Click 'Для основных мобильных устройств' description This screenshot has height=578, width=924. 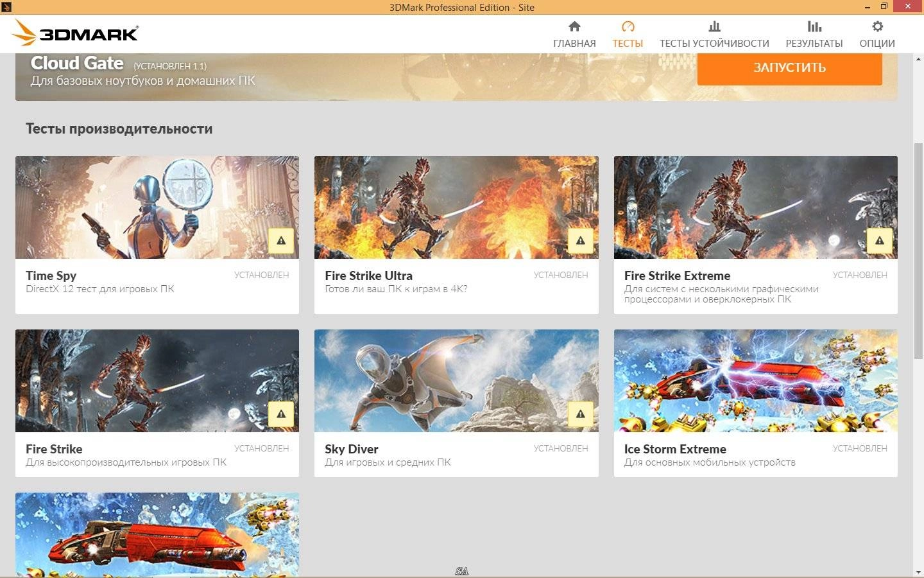(710, 462)
